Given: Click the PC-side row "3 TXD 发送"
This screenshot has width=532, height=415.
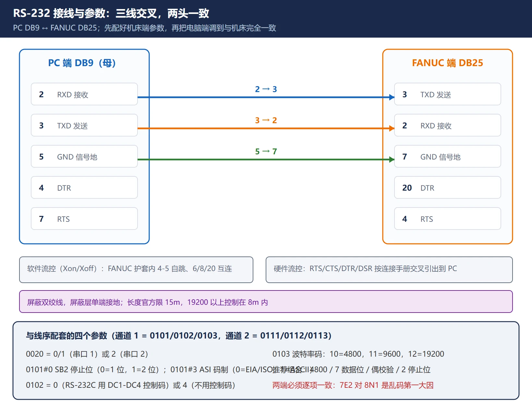Looking at the screenshot, I should (x=84, y=125).
